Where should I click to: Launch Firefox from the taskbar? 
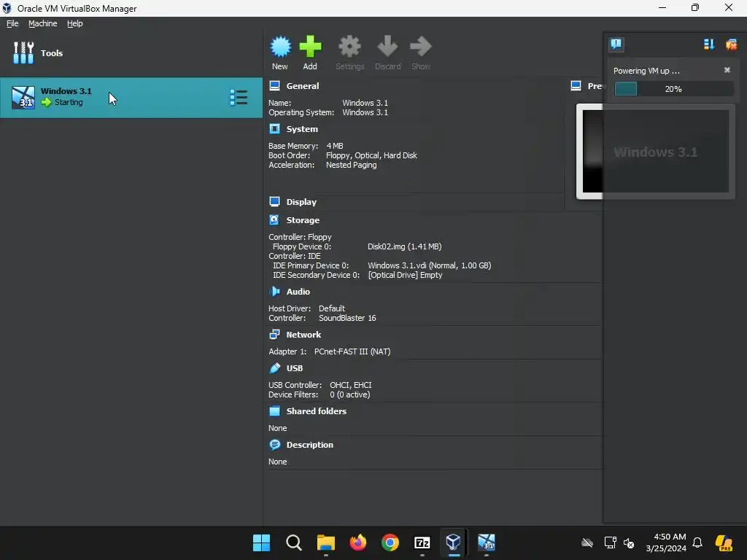click(x=357, y=542)
